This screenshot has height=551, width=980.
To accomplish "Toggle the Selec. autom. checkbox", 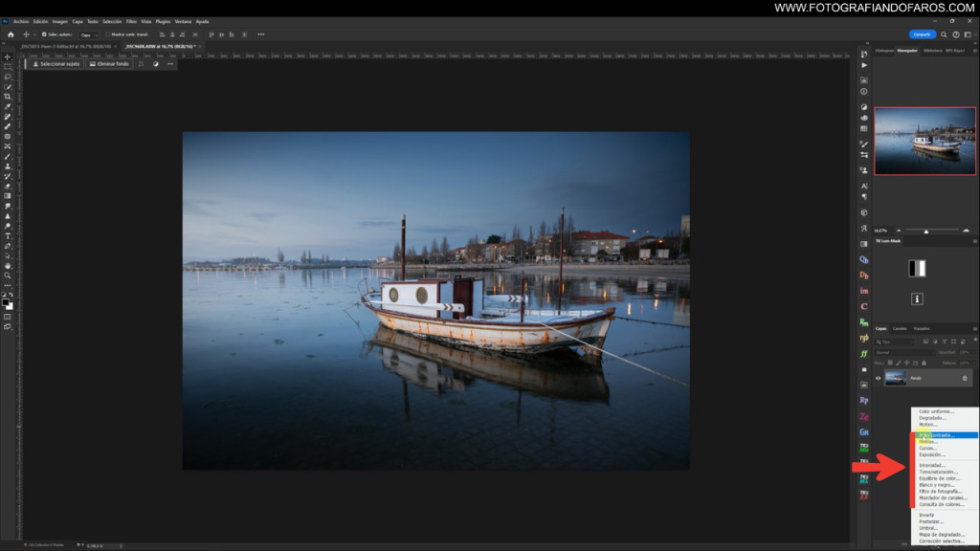I will click(x=44, y=34).
